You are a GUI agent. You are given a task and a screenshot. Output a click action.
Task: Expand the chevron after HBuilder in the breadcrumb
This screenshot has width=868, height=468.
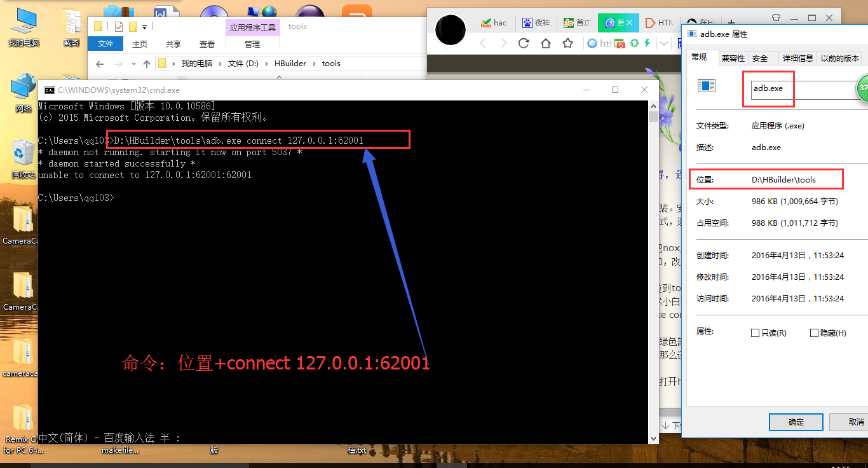point(314,64)
